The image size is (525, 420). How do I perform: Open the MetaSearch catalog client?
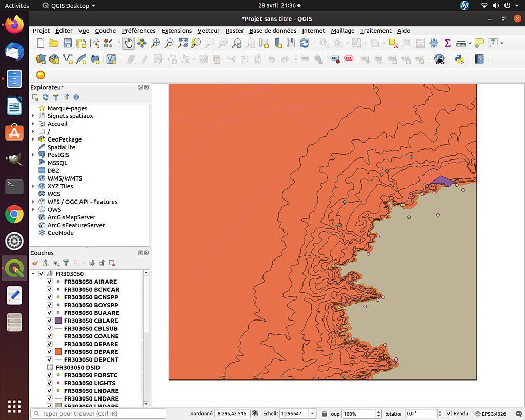(x=439, y=59)
